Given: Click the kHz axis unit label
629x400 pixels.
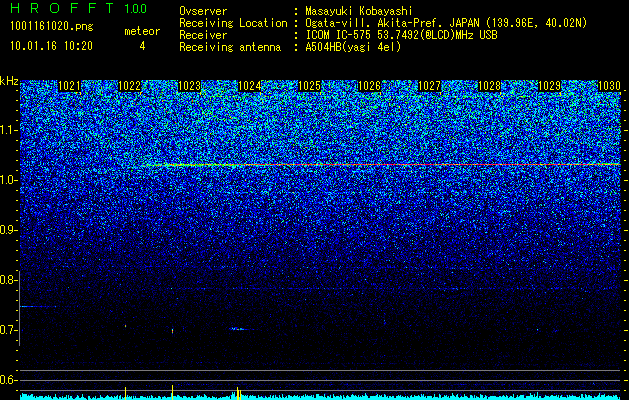Looking at the screenshot, I should pos(9,81).
